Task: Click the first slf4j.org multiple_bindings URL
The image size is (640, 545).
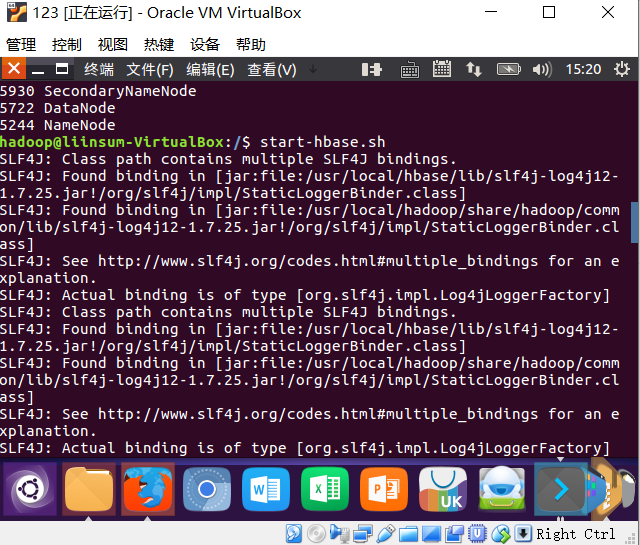Action: [318, 261]
